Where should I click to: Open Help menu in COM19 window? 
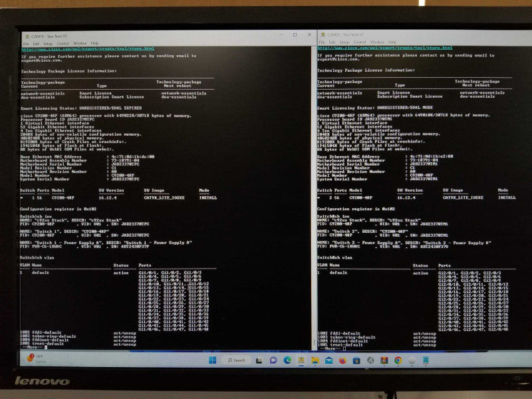pos(94,43)
